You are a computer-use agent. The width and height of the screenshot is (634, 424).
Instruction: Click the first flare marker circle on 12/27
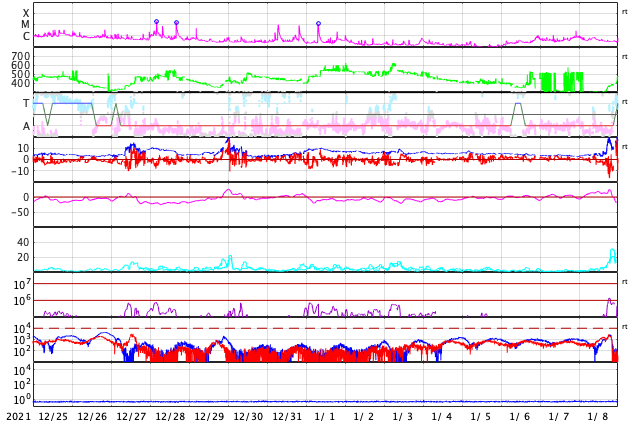tap(156, 21)
